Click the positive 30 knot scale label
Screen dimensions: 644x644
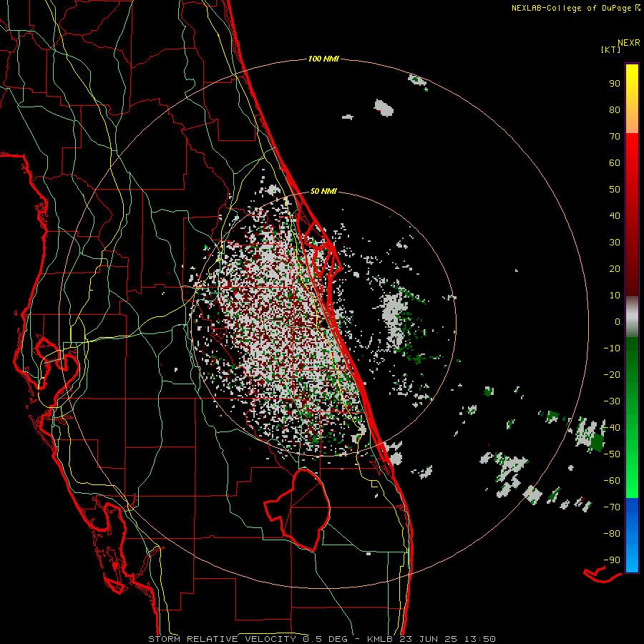coord(615,243)
